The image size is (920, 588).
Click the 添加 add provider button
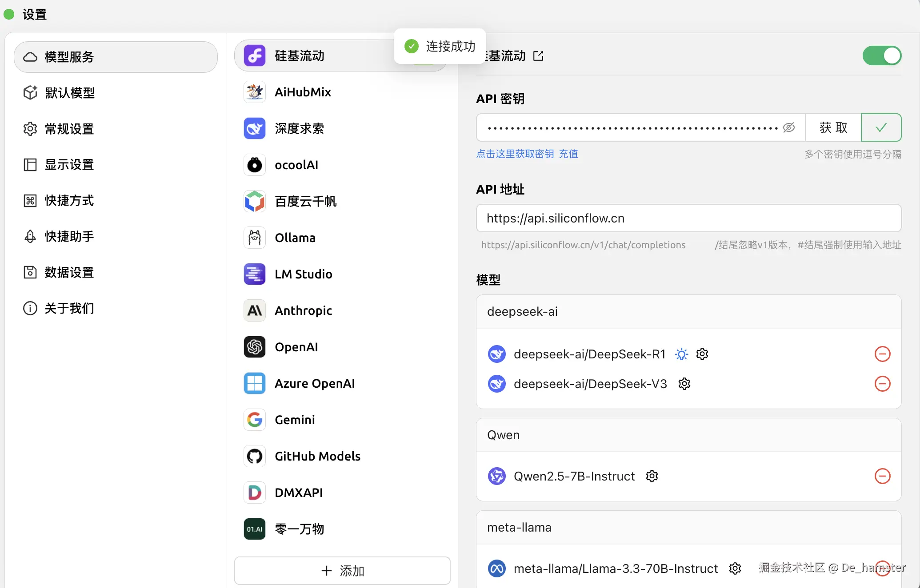(342, 571)
